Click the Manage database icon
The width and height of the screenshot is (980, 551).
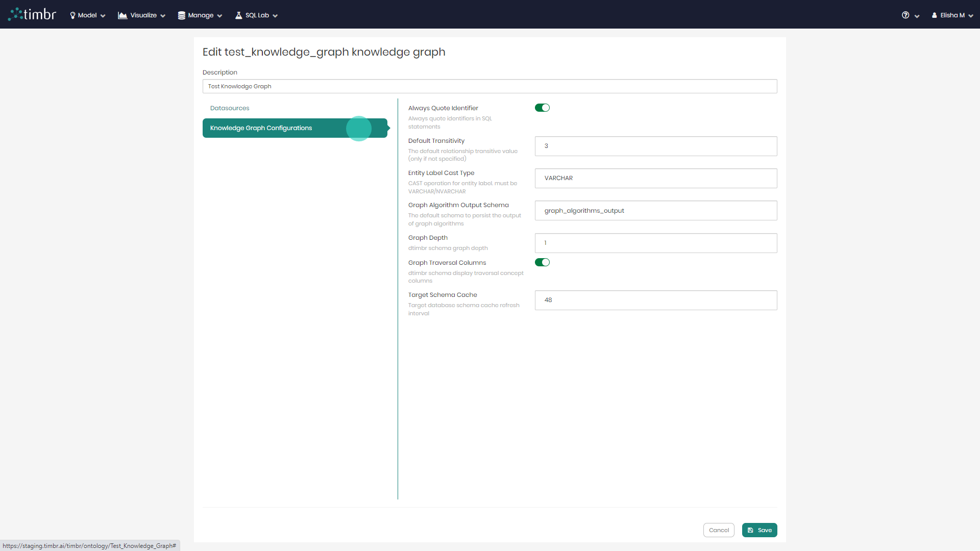coord(181,15)
